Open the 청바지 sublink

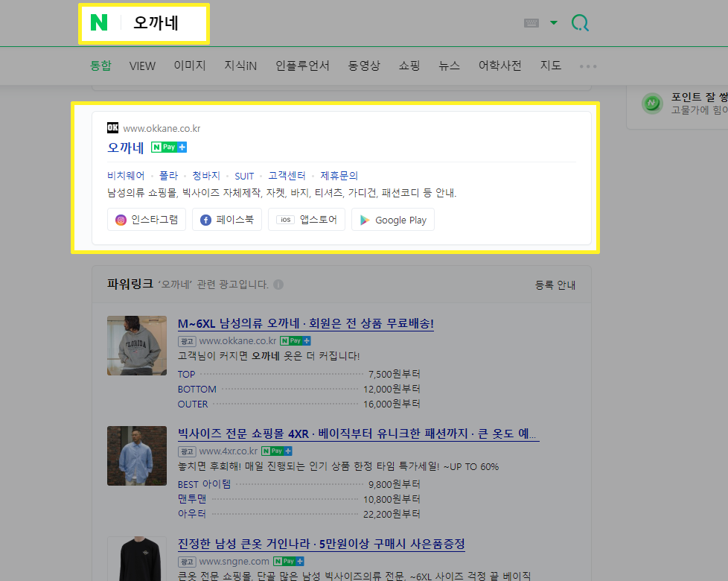click(206, 176)
